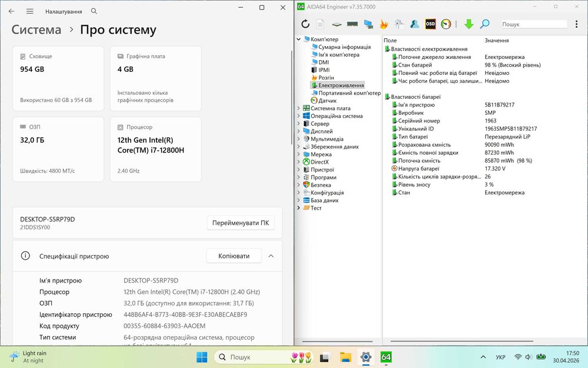Open the AIDA64 preferences sheet icon

pos(399,24)
